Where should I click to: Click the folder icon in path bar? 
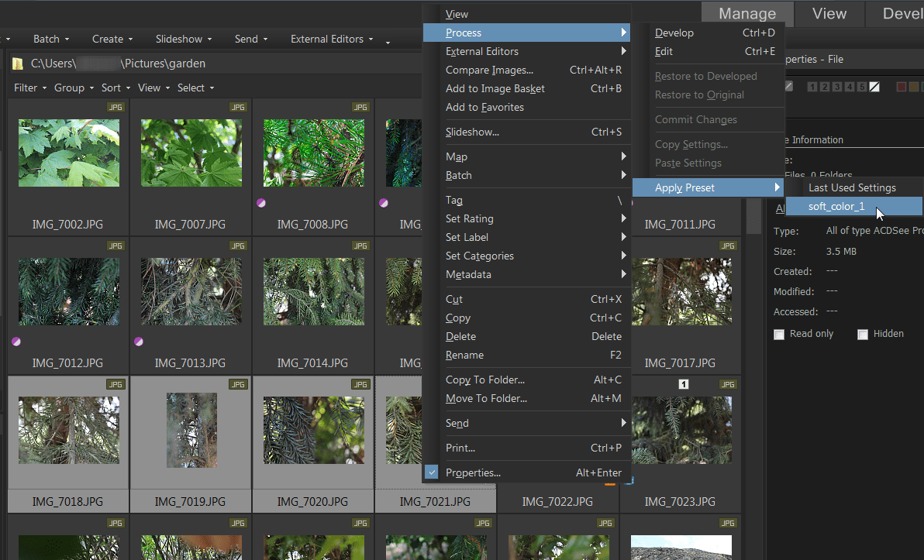[x=18, y=64]
